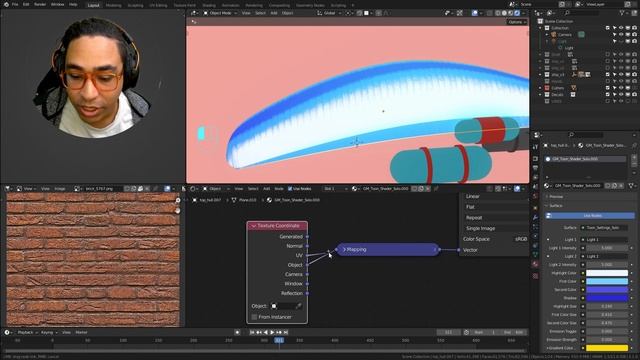The height and width of the screenshot is (360, 640).
Task: Toggle viewport visibility eye for Camera
Action: point(621,35)
